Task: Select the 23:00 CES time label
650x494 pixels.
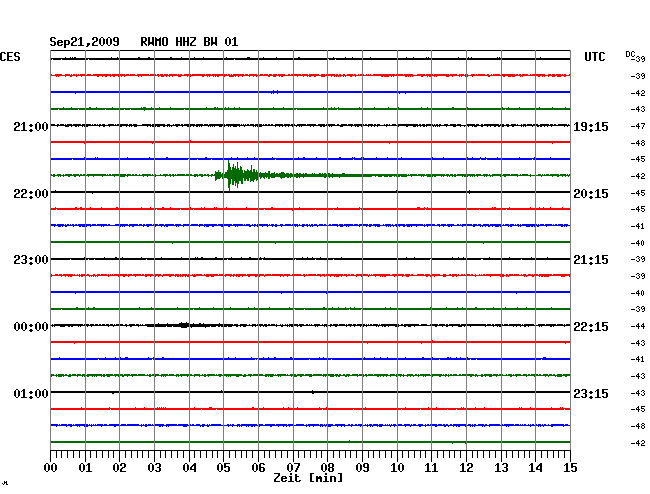Action: 31,260
